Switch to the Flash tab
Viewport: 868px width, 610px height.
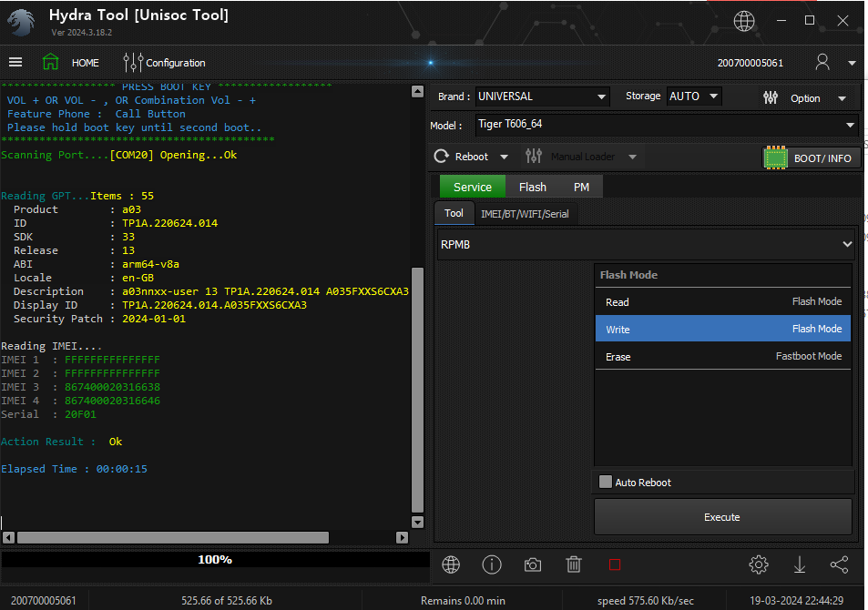pyautogui.click(x=533, y=187)
